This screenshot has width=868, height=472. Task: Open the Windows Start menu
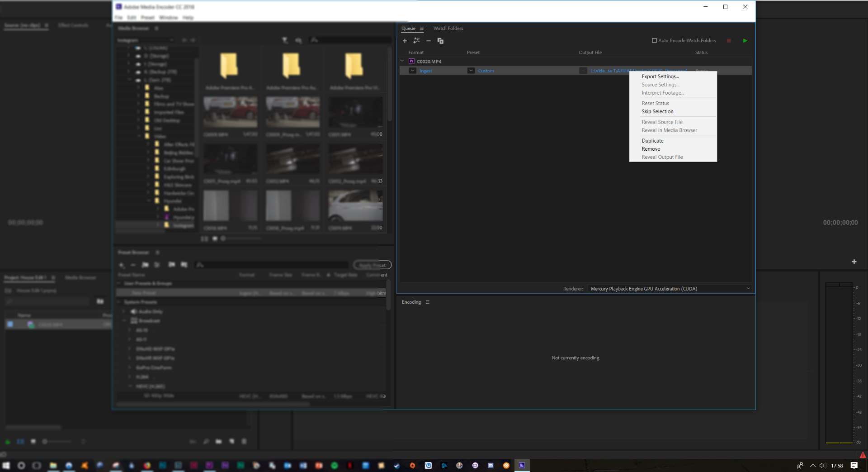(x=6, y=465)
